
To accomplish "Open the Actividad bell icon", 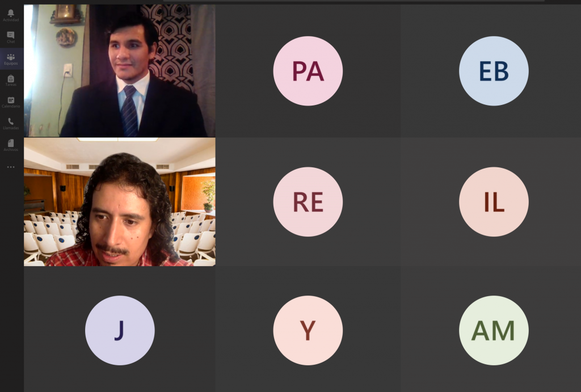I will click(x=11, y=14).
